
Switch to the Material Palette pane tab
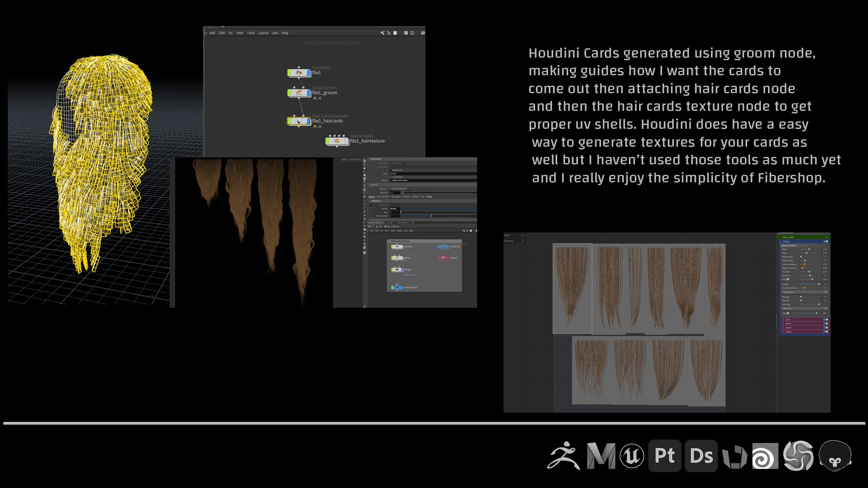(402, 223)
